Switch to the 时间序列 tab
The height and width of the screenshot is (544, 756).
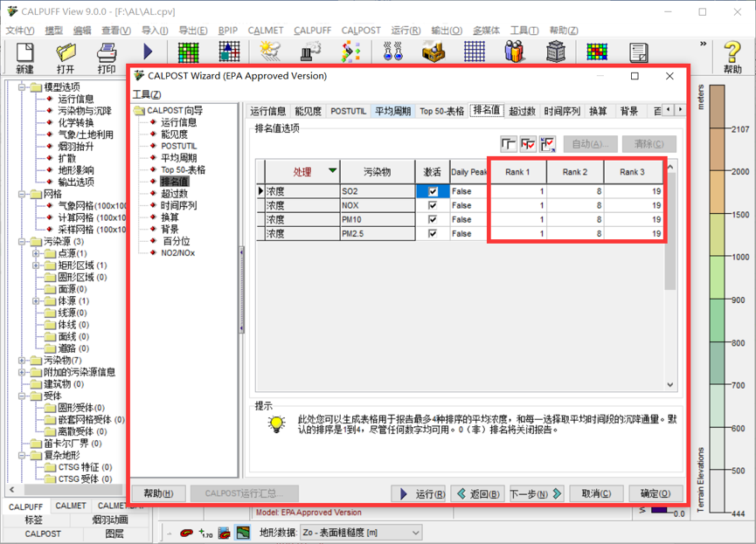pyautogui.click(x=562, y=111)
